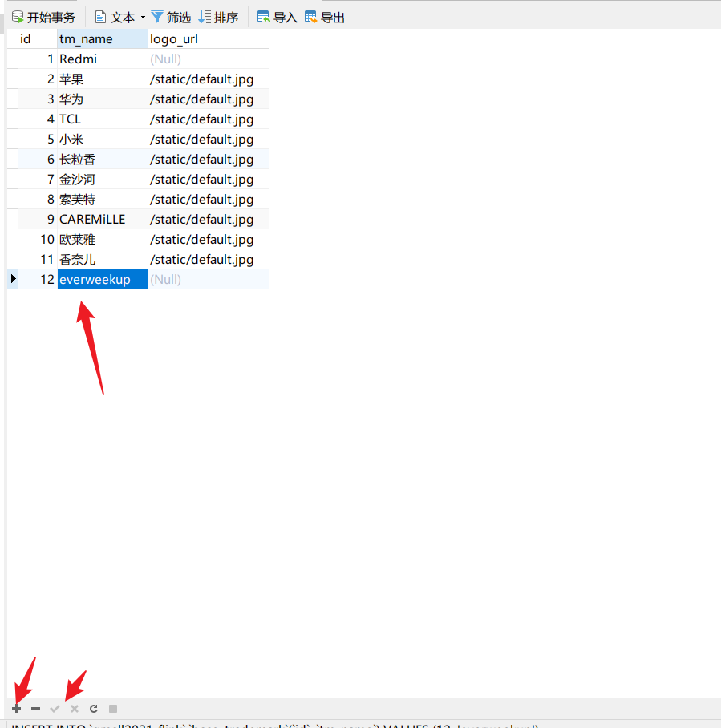This screenshot has width=721, height=728.
Task: Open the Import (导入) wizard
Action: point(277,18)
